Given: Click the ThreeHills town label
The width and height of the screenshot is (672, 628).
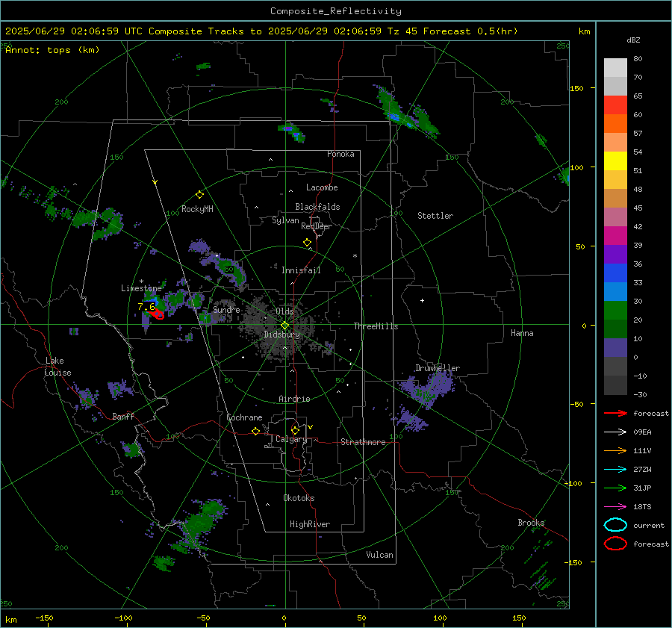Looking at the screenshot, I should [376, 326].
